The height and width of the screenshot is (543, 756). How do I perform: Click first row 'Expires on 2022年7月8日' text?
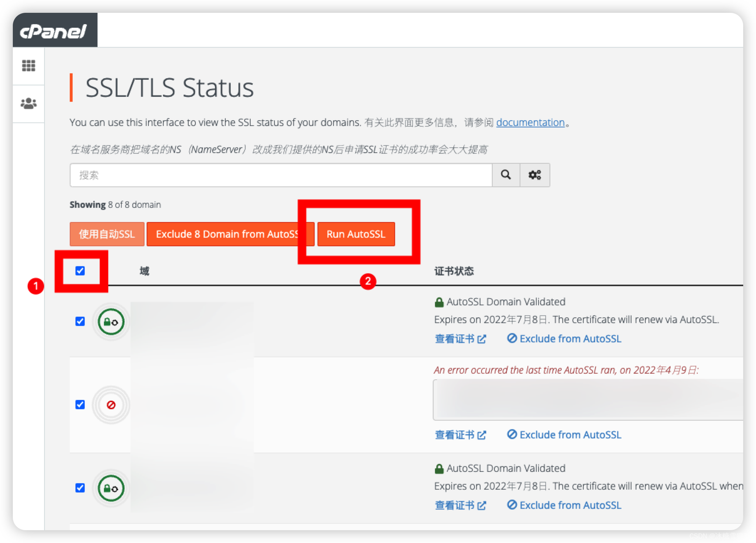tap(490, 320)
